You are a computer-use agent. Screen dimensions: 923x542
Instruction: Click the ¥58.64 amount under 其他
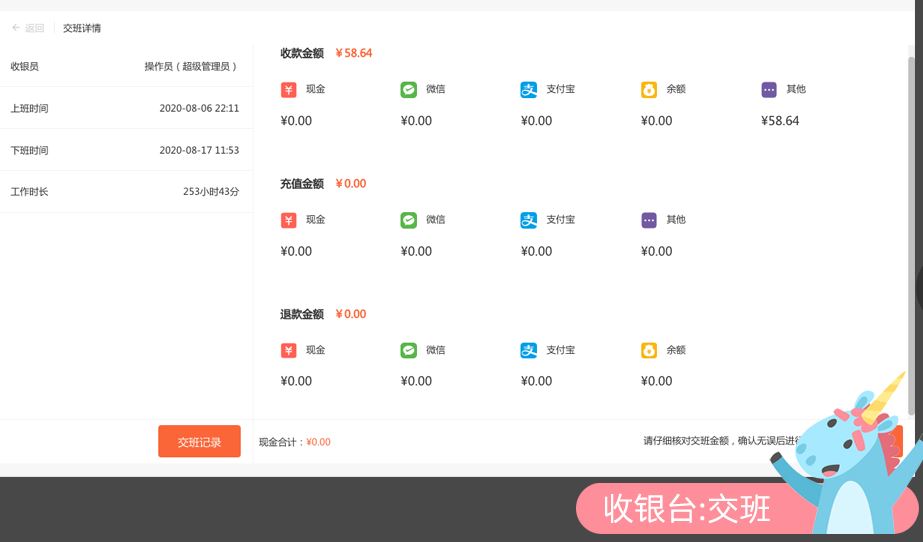tap(780, 121)
